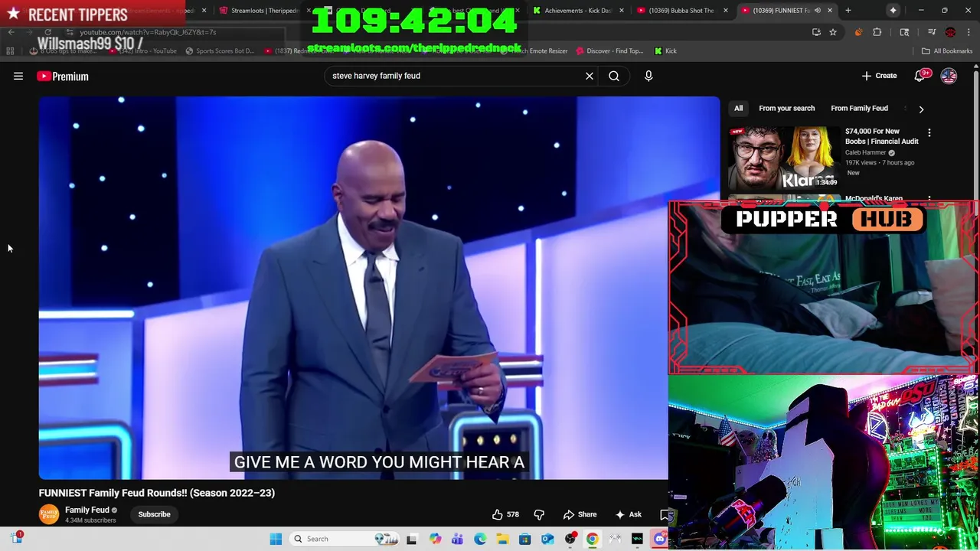Open the Kick bookmark

click(x=665, y=51)
